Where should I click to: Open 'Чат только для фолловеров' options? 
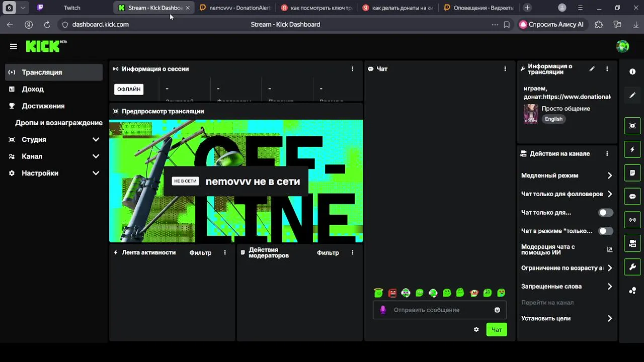point(567,194)
